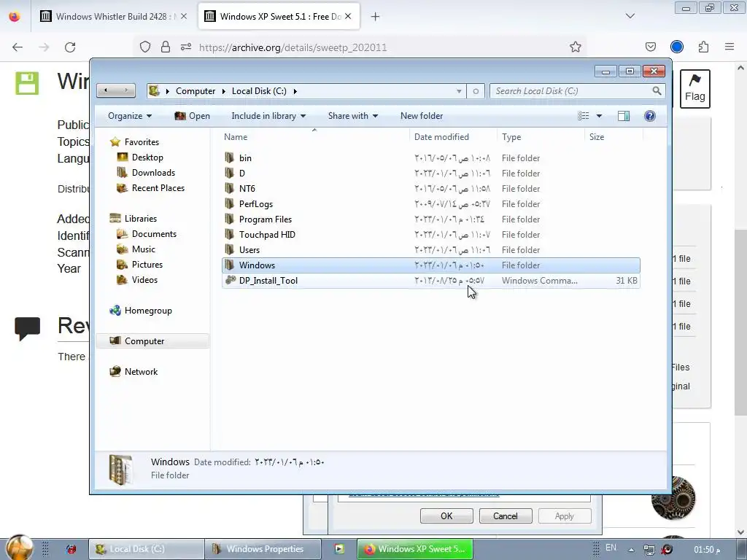Select the Touchpad HID folder name
747x560 pixels.
267,234
